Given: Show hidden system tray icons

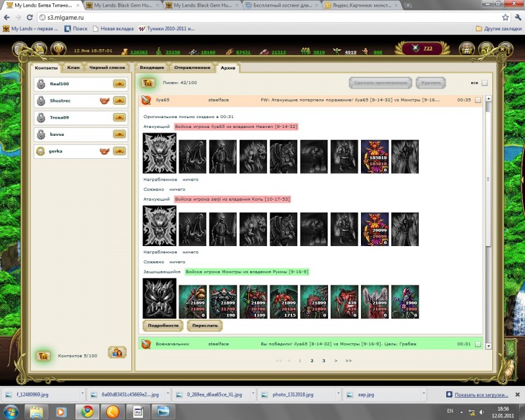Looking at the screenshot, I should tap(461, 412).
